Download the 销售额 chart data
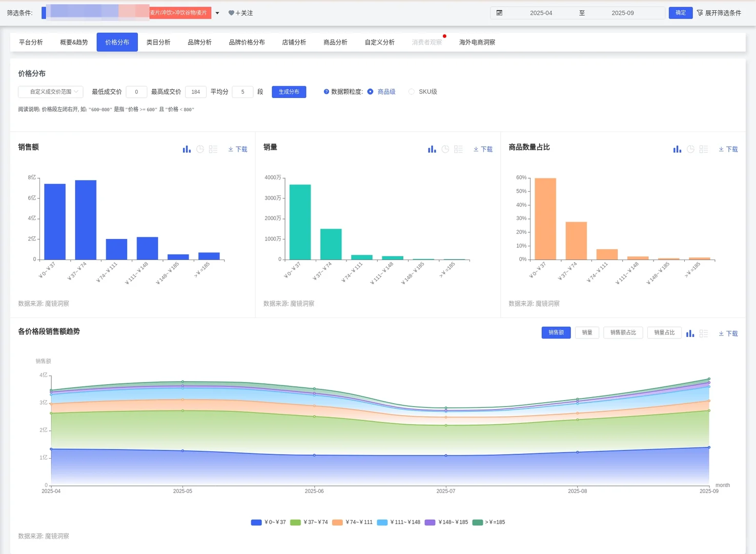 238,149
